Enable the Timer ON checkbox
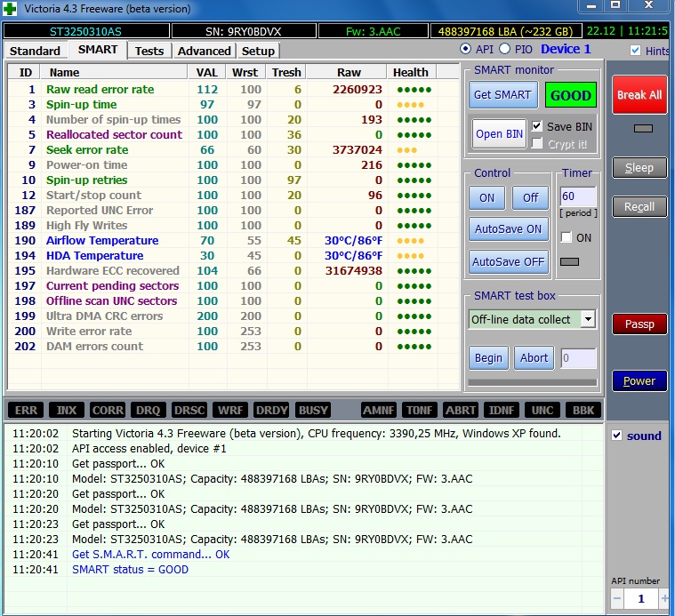675x616 pixels. (x=567, y=237)
